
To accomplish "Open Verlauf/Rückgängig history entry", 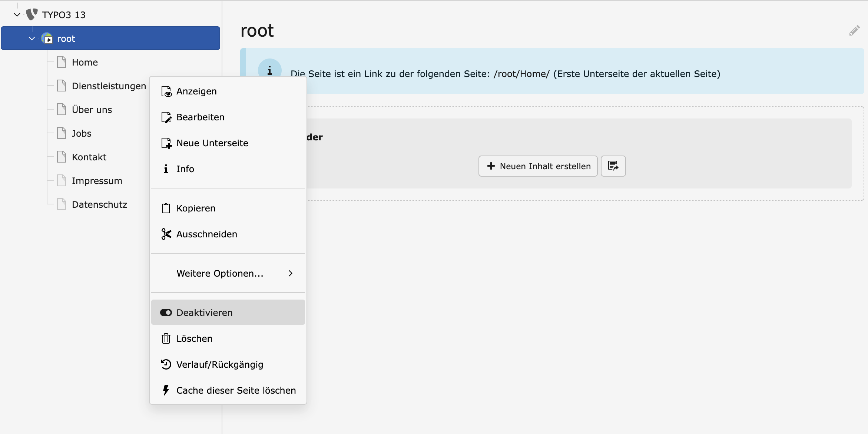I will pos(219,364).
